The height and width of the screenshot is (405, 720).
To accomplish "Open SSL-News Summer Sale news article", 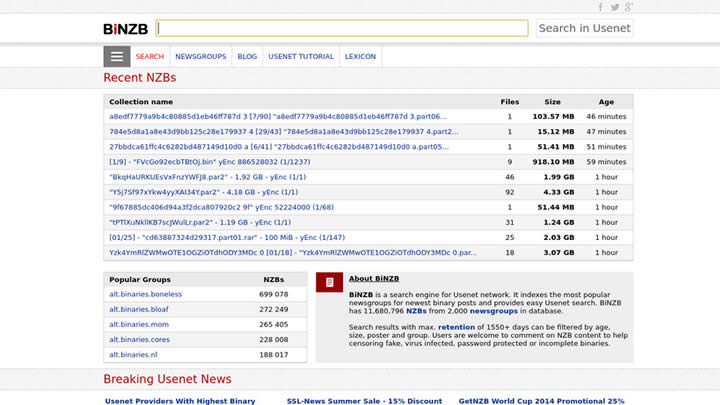I will (x=364, y=401).
